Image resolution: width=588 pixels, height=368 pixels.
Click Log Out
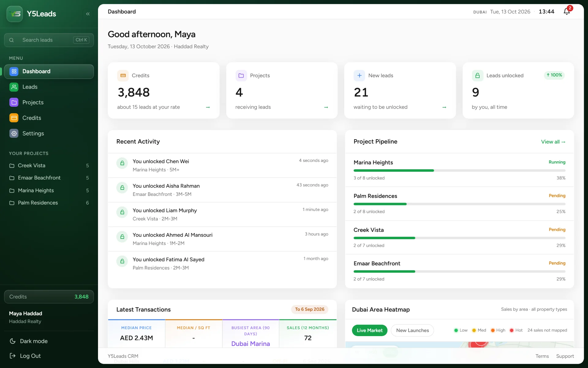[x=25, y=356]
